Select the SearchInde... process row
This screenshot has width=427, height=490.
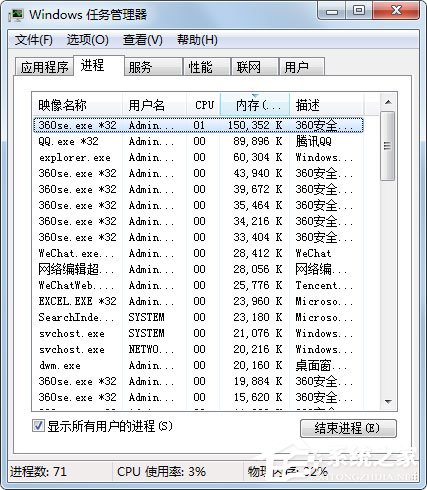[198, 317]
